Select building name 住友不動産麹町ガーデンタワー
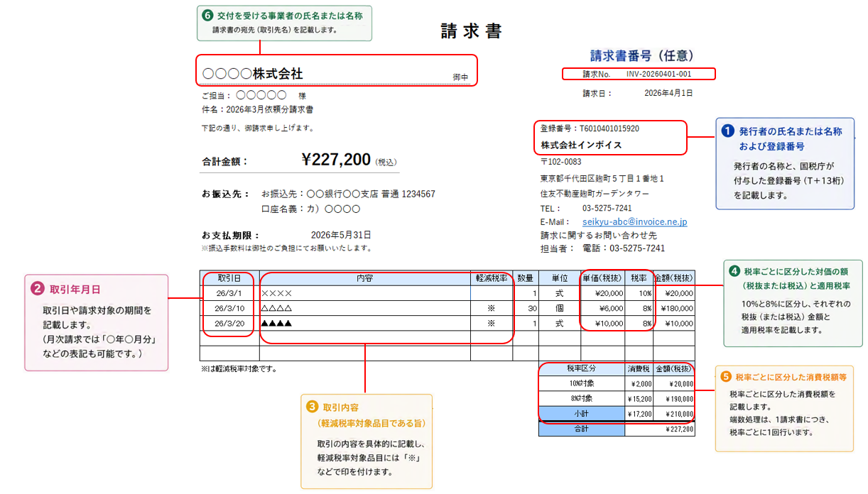The image size is (868, 494). pos(595,193)
